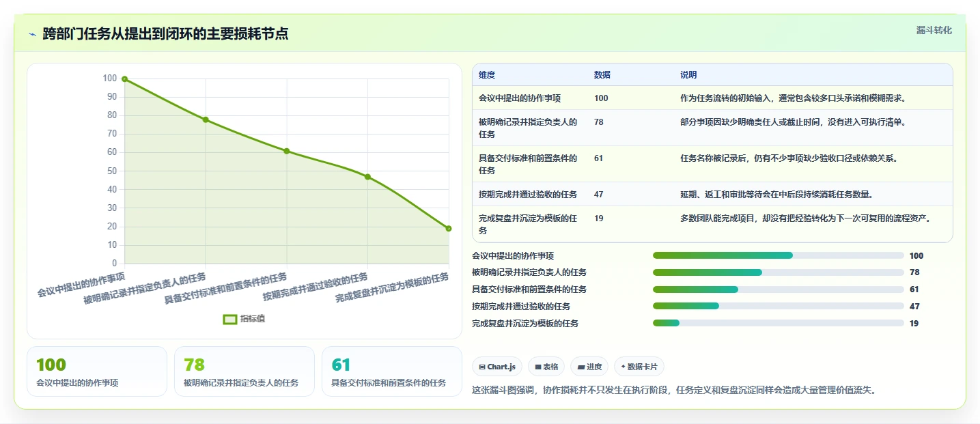Click the progress bar for 完成复盘并沉淀为模板的任务
Screen dimensions: 980x424
point(779,323)
